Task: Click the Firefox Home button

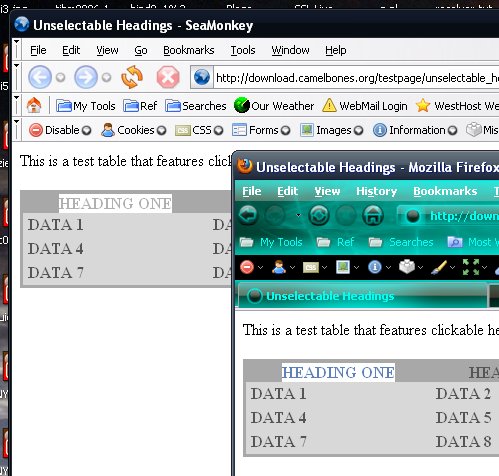Action: click(x=372, y=215)
